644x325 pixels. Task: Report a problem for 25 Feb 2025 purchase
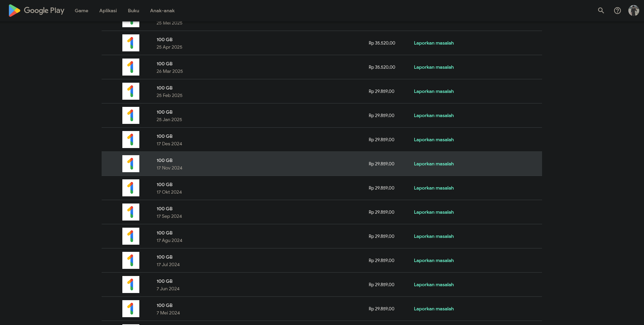tap(434, 91)
